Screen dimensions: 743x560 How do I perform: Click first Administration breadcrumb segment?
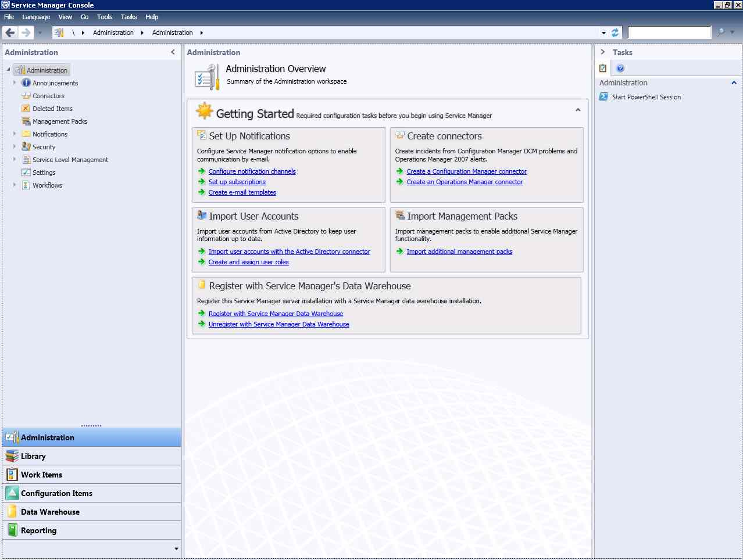113,33
